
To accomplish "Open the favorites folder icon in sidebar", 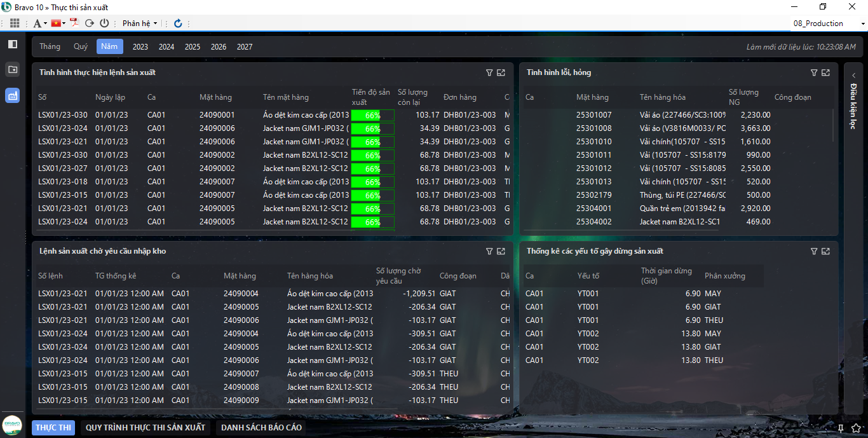I will 12,69.
